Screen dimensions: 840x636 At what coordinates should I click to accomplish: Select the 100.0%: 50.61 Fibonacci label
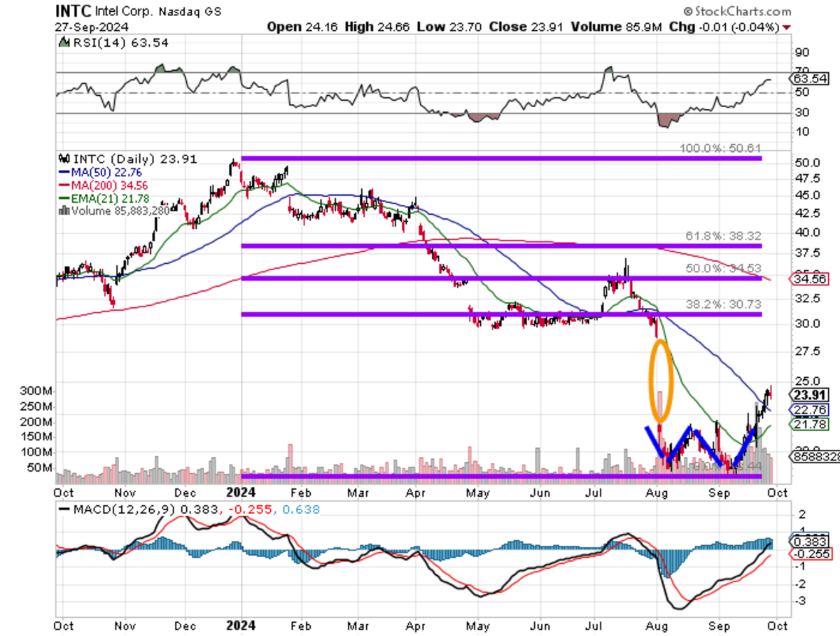tap(721, 148)
